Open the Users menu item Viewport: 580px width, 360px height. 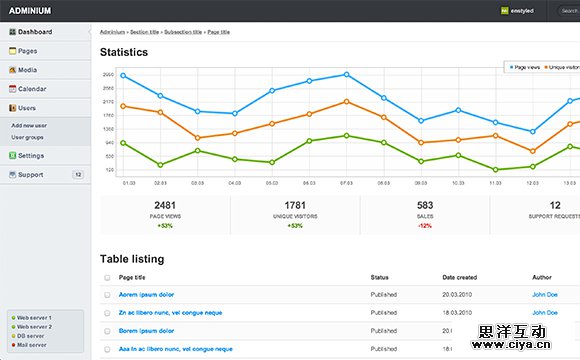pos(45,108)
